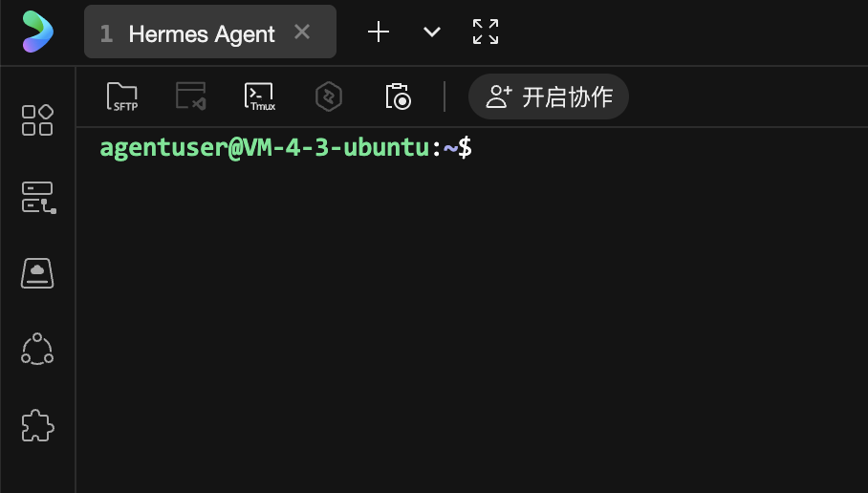Screen dimensions: 868x493
Task: Open the server hosts list in sidebar
Action: [x=37, y=198]
